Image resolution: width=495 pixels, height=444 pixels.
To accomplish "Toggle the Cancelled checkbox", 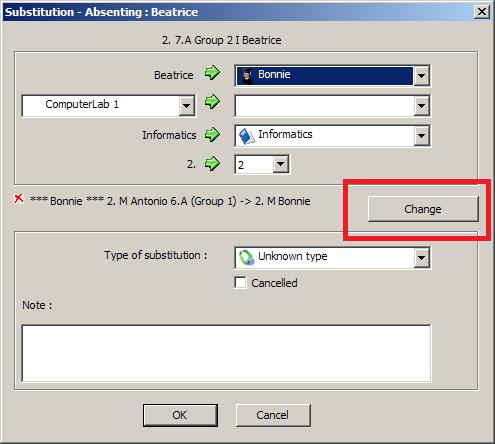I will (240, 282).
